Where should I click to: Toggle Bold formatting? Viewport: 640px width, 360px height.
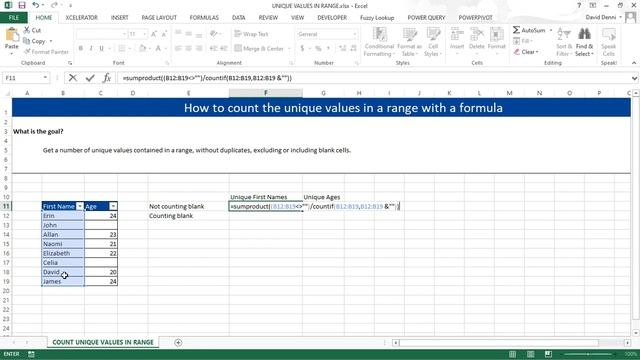pyautogui.click(x=81, y=48)
